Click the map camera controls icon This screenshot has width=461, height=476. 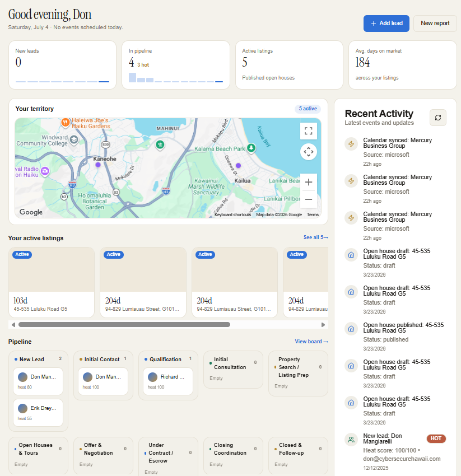point(308,152)
